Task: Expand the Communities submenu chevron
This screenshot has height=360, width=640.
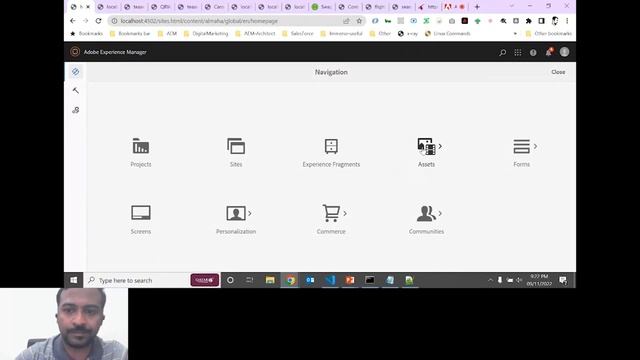Action: click(x=440, y=213)
